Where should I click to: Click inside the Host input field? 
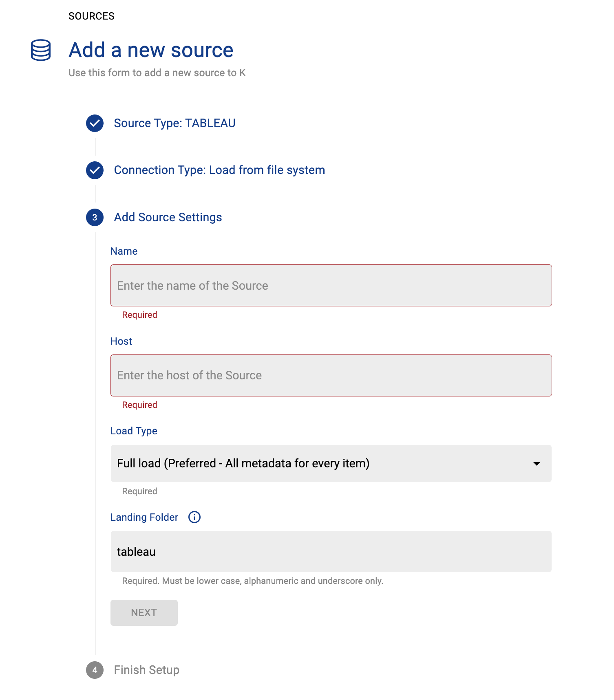click(x=331, y=375)
